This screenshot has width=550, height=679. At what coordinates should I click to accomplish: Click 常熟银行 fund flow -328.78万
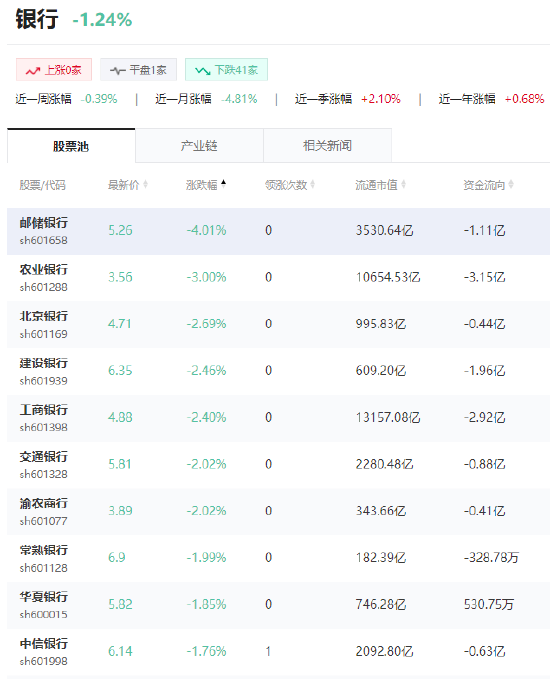pyautogui.click(x=491, y=558)
